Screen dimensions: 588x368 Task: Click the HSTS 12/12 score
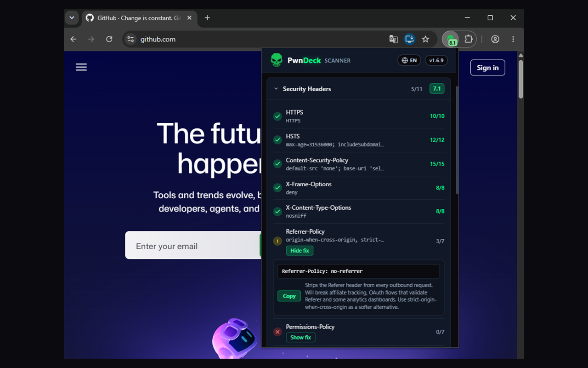point(437,140)
